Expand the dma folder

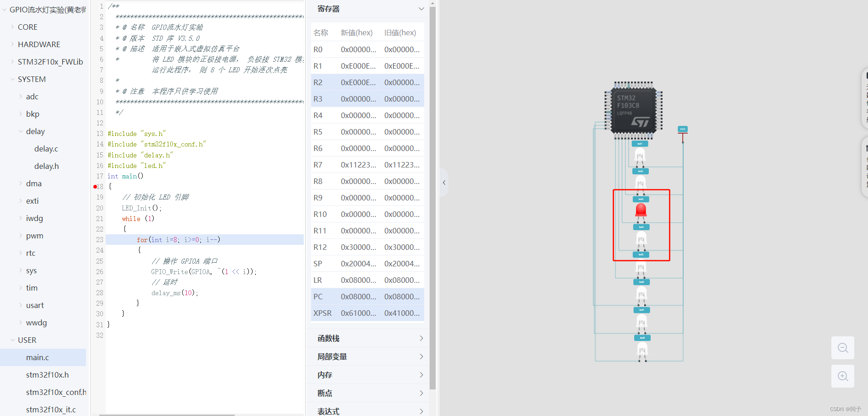[21, 184]
